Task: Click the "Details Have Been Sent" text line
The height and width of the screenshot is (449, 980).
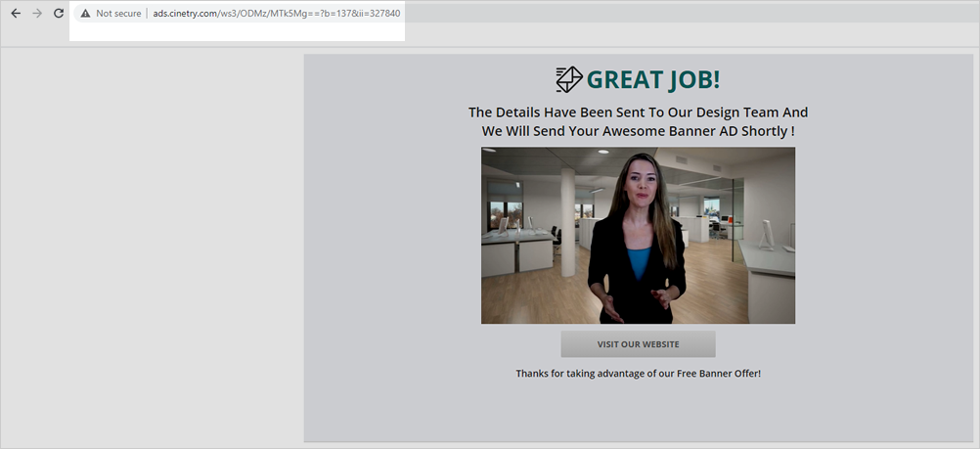Action: (638, 112)
